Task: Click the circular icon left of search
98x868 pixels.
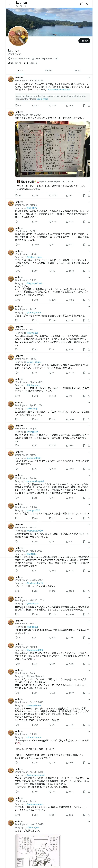Action: 81,4
